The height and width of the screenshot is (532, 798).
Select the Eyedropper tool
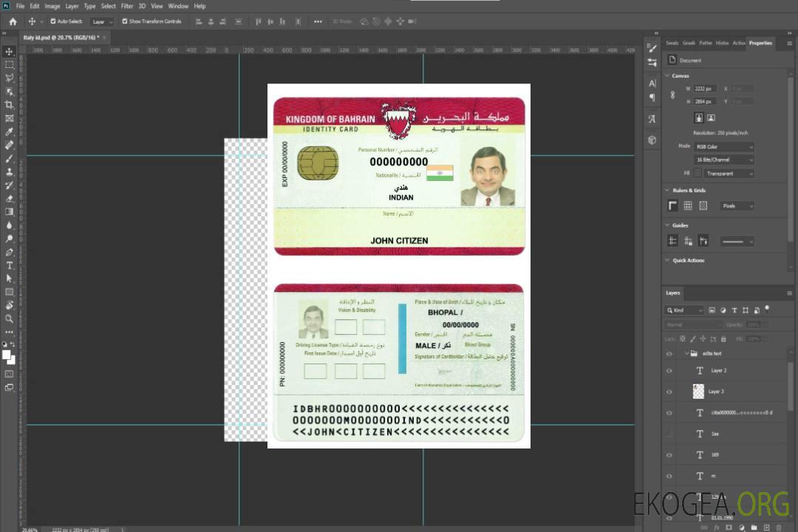pyautogui.click(x=9, y=132)
